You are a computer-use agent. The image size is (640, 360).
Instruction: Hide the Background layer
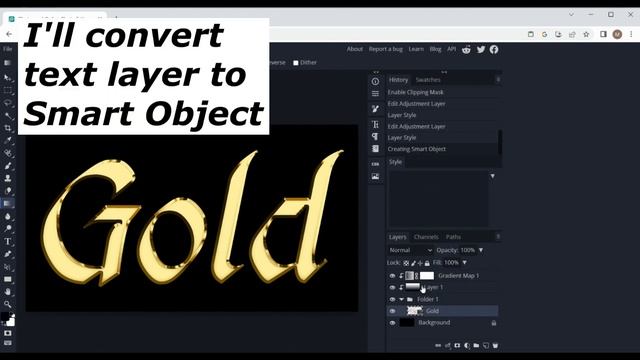pyautogui.click(x=392, y=323)
